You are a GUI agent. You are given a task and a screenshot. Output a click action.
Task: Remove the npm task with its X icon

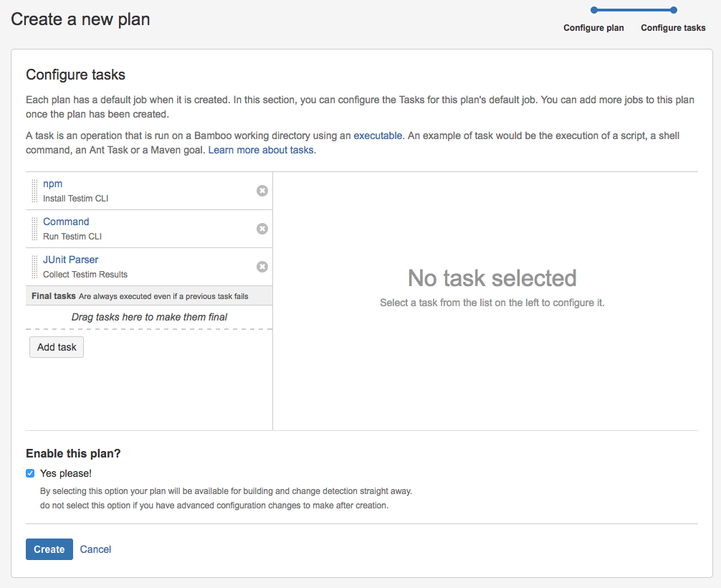(262, 191)
